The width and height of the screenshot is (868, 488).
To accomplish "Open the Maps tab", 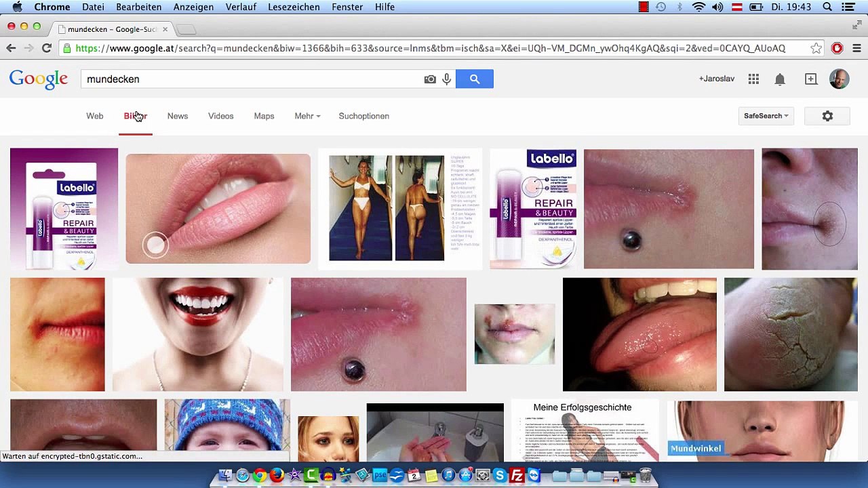I will point(264,116).
